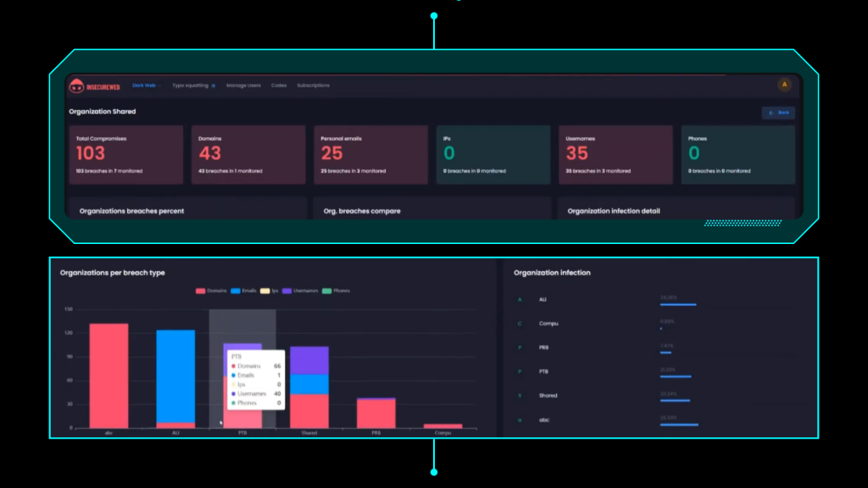
Task: Go to Subscriptions nav item
Action: coord(313,86)
